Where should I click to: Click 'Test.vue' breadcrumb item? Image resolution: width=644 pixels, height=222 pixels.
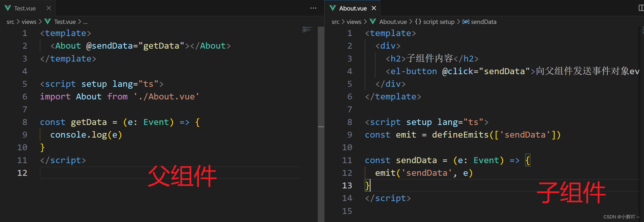click(65, 22)
